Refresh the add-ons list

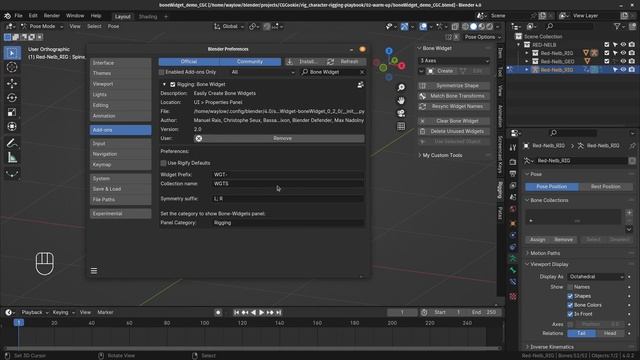tap(345, 62)
